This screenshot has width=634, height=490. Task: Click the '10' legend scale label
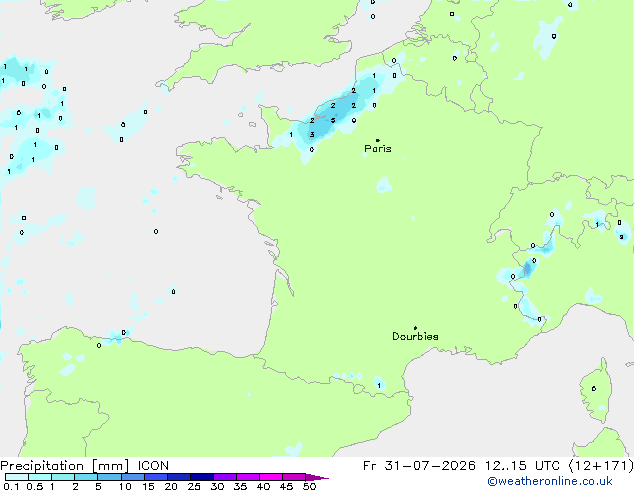125,486
